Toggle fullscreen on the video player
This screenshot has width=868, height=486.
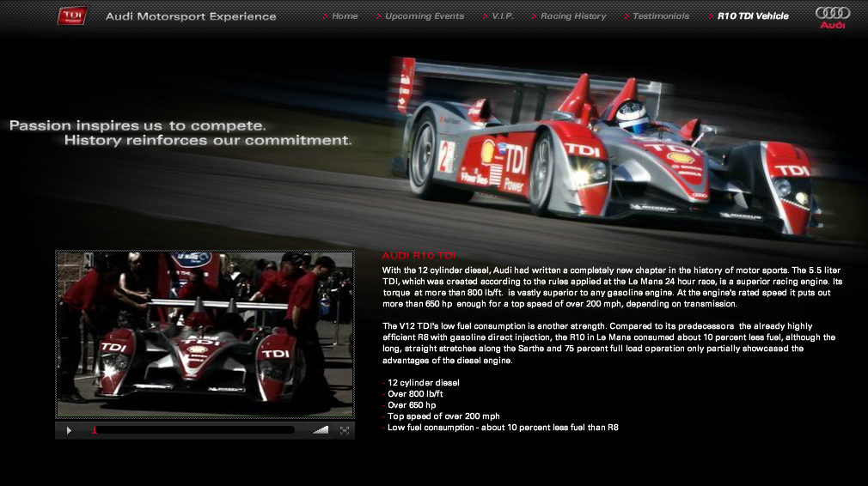[345, 430]
